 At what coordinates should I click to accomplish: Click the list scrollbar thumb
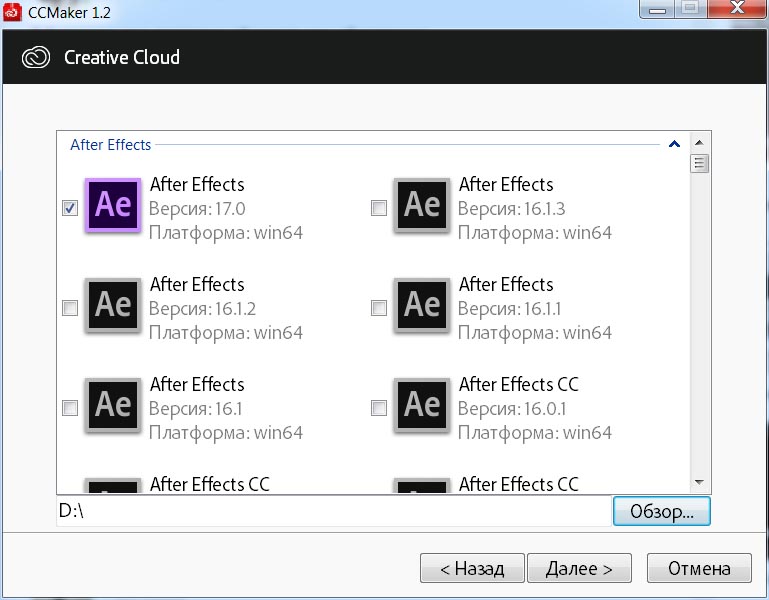[x=699, y=163]
